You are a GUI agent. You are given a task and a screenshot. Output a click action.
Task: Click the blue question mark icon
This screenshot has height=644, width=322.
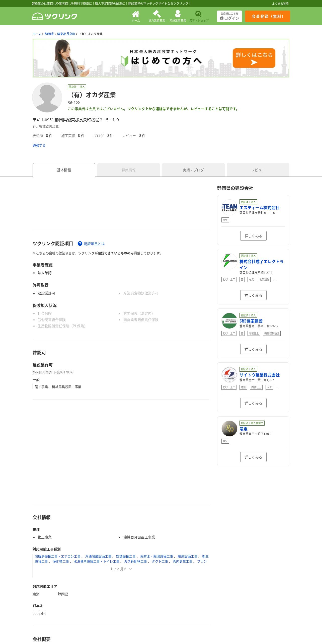[x=80, y=244]
